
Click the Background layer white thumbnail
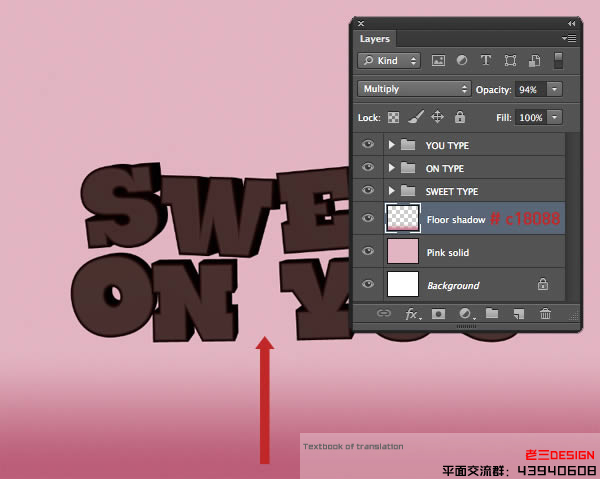[403, 284]
